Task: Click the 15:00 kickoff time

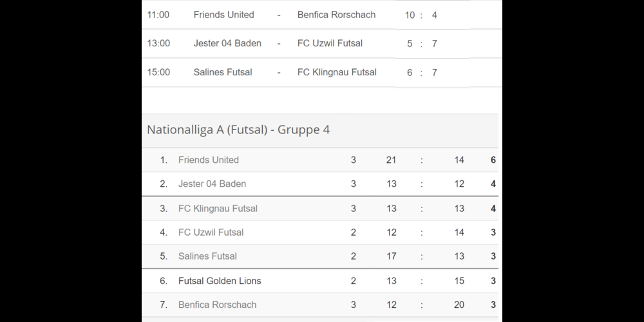Action: (158, 72)
